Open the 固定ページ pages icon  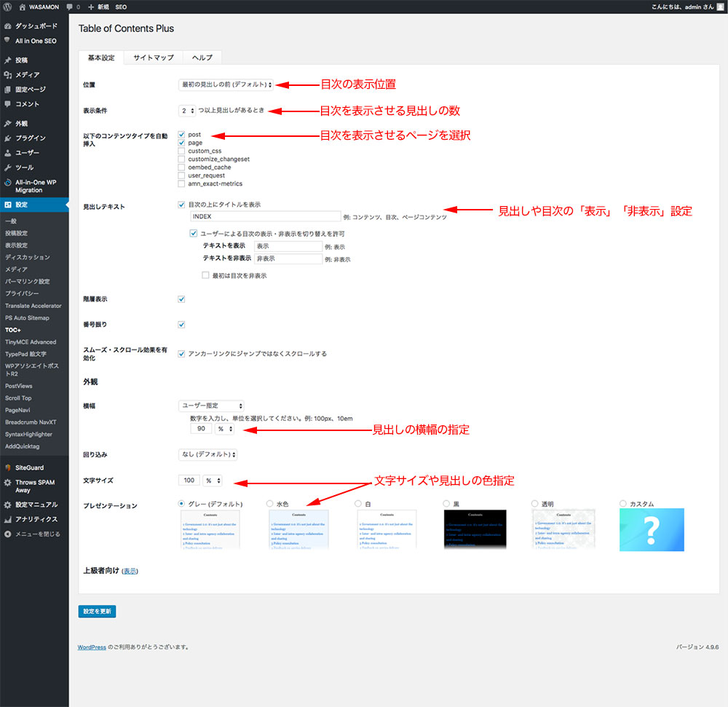(x=7, y=89)
